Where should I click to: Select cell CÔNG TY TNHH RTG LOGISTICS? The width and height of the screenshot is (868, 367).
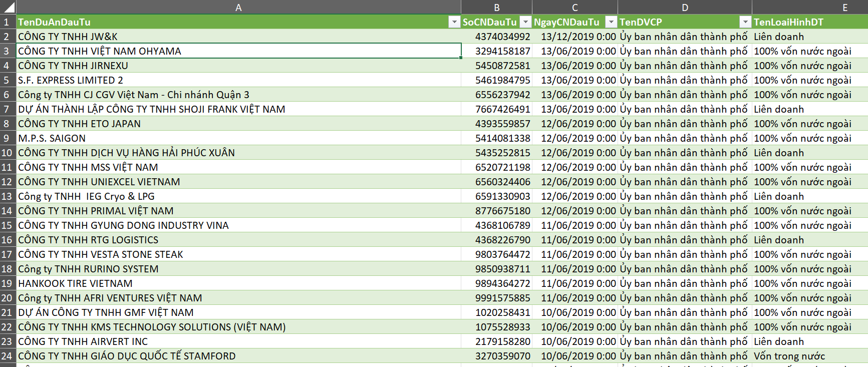[238, 240]
